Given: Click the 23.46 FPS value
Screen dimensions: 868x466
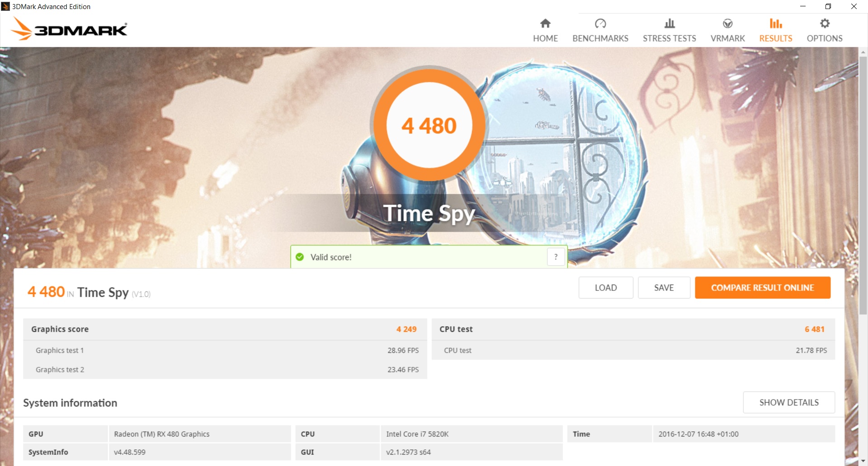Looking at the screenshot, I should point(403,370).
